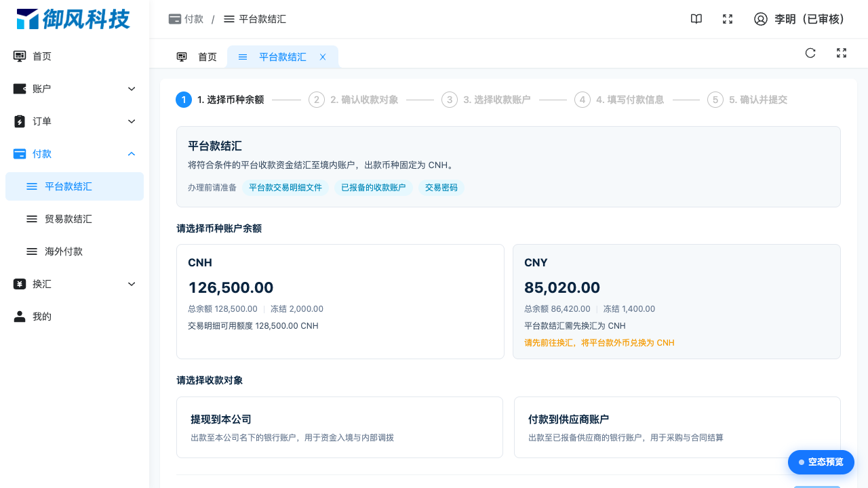Open 首页 in the sidebar
868x488 pixels.
click(75, 56)
